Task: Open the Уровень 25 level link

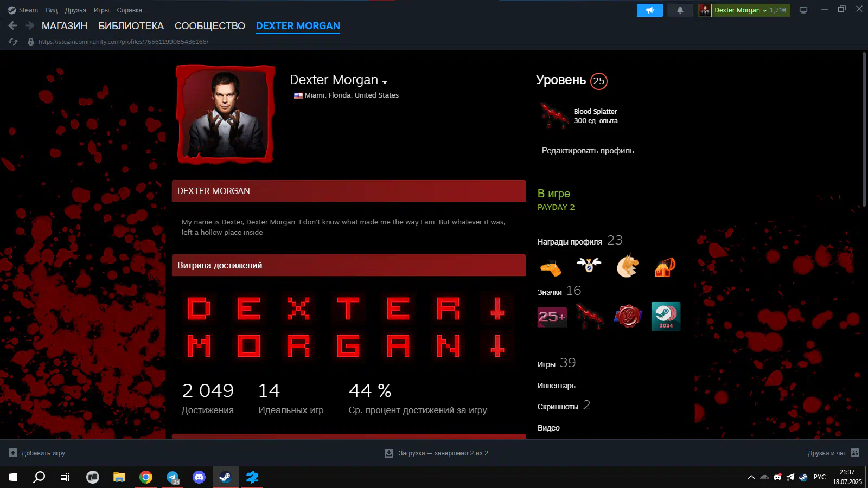Action: (x=571, y=80)
